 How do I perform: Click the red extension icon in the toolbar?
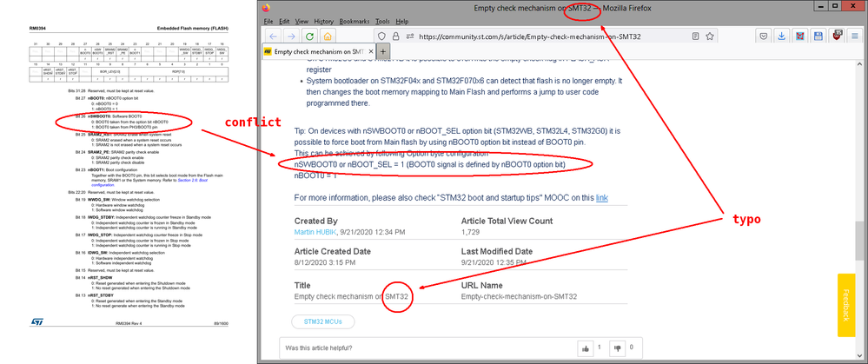800,36
